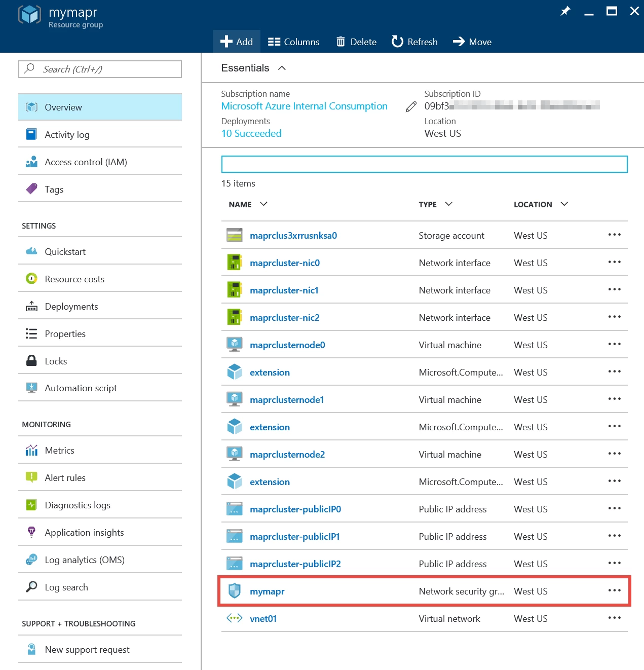
Task: Open vnet01 virtual network
Action: tap(263, 619)
